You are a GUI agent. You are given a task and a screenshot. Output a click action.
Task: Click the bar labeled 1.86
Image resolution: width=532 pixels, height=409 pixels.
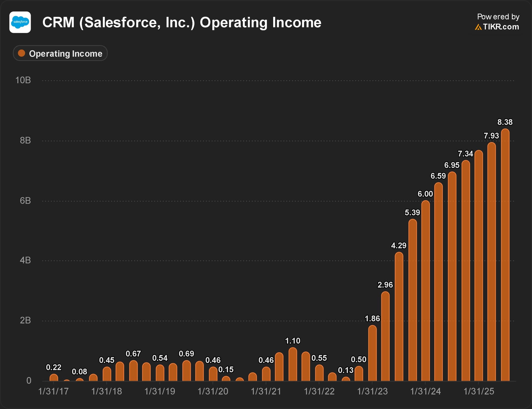[x=372, y=353]
